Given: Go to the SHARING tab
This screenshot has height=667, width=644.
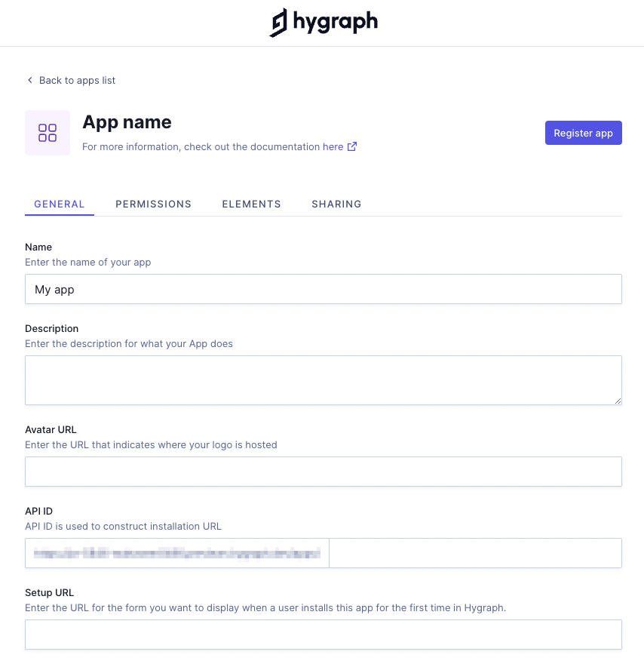Looking at the screenshot, I should click(336, 204).
